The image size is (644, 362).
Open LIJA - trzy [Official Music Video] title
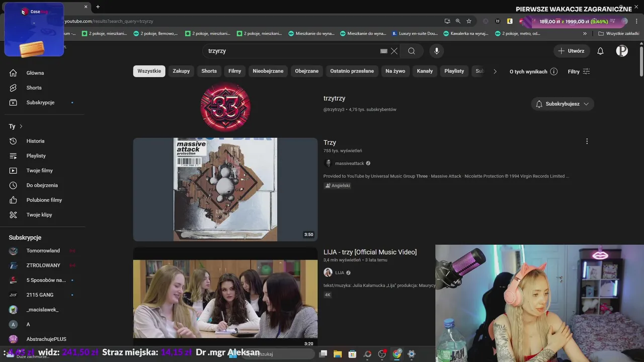(x=370, y=252)
